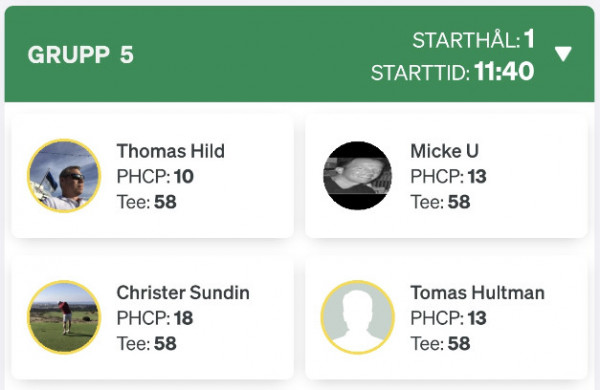Image resolution: width=600 pixels, height=390 pixels.
Task: Open Micke U's profile photo
Action: click(358, 176)
